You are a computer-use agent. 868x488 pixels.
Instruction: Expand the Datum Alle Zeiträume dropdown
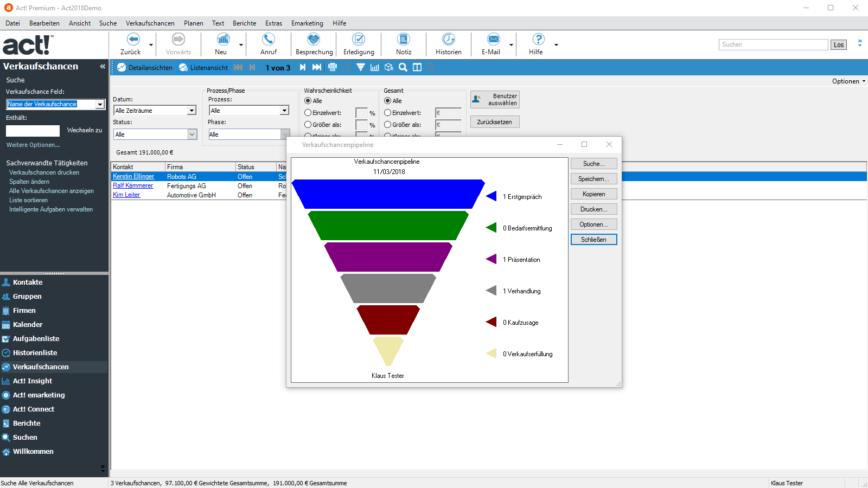tap(192, 111)
